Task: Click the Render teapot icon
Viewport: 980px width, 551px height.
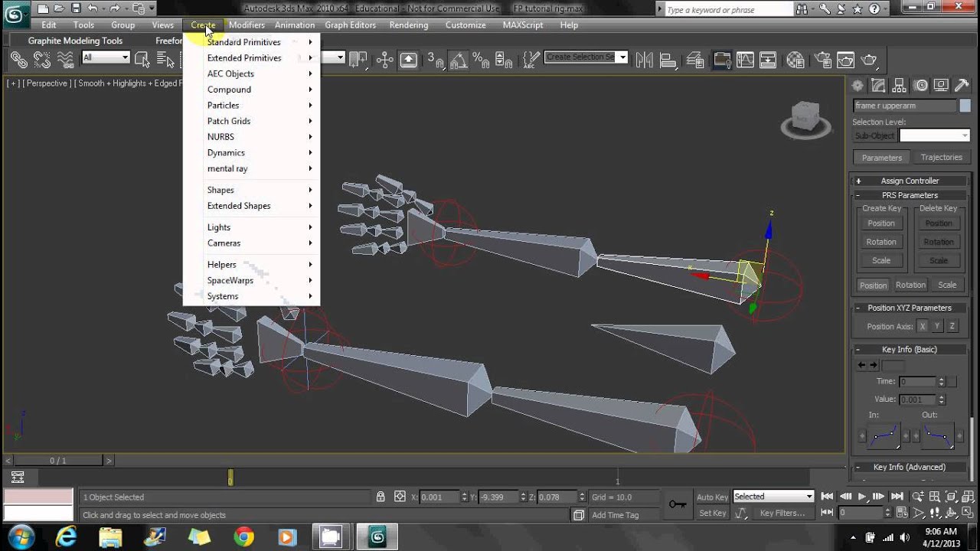Action: [x=869, y=60]
